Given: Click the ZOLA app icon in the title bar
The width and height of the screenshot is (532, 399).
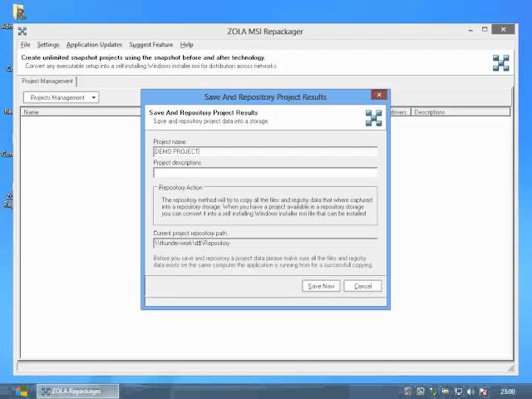Looking at the screenshot, I should click(22, 32).
